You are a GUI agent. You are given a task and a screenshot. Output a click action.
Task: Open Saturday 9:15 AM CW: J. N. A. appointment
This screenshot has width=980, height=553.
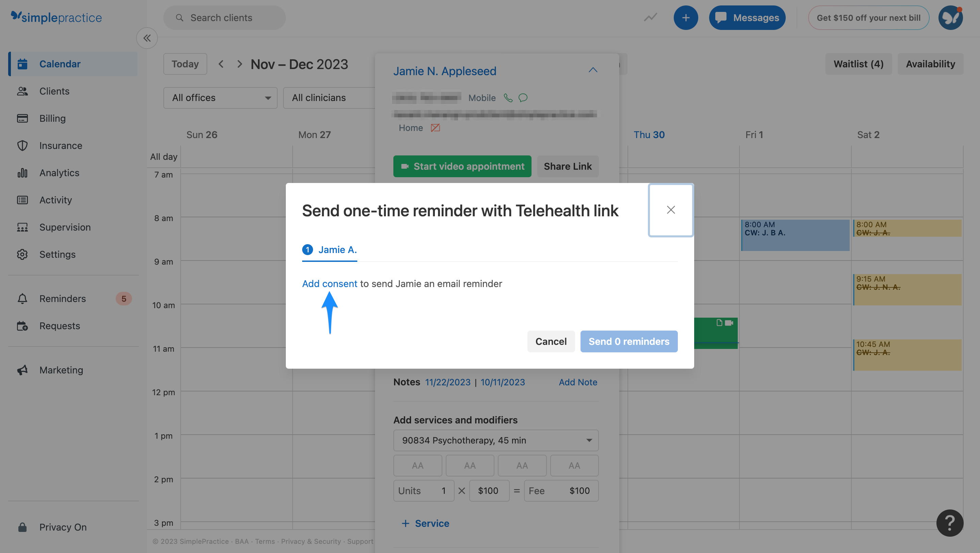pos(907,289)
